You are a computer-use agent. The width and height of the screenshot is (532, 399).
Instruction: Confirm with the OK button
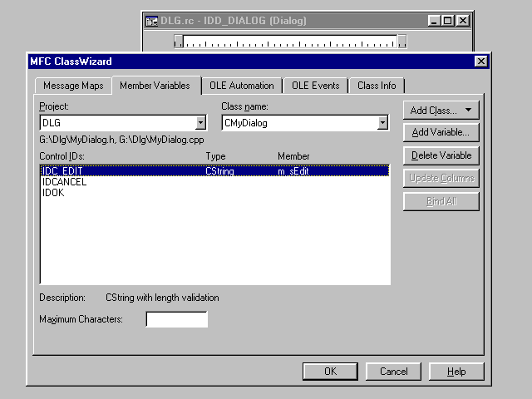click(x=330, y=372)
